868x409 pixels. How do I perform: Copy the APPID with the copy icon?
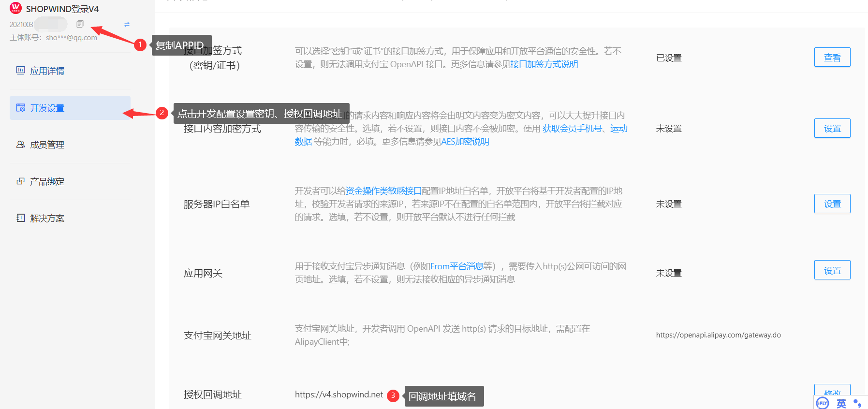(x=80, y=24)
